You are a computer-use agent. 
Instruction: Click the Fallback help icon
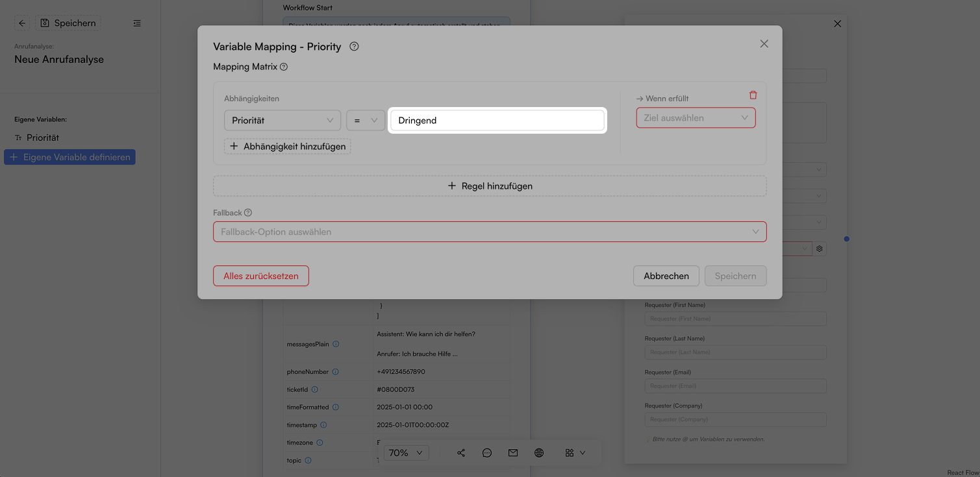click(x=248, y=213)
